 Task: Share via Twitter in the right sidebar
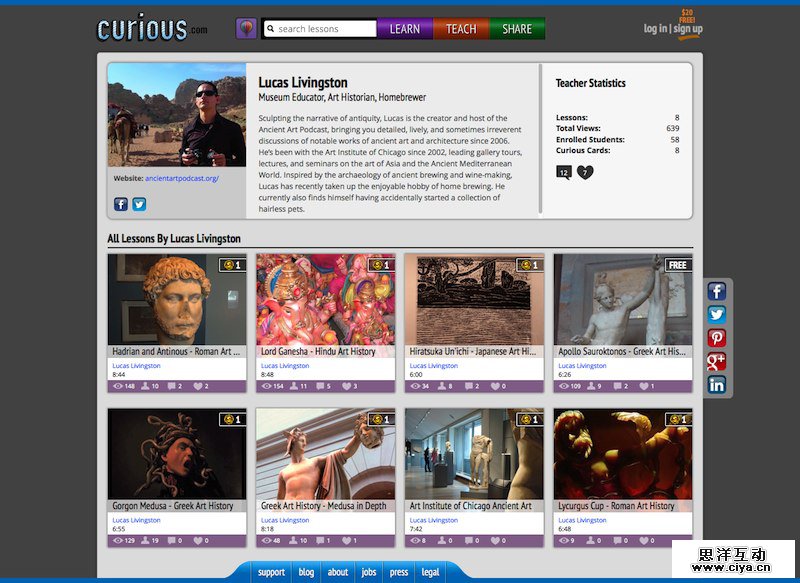pos(717,315)
